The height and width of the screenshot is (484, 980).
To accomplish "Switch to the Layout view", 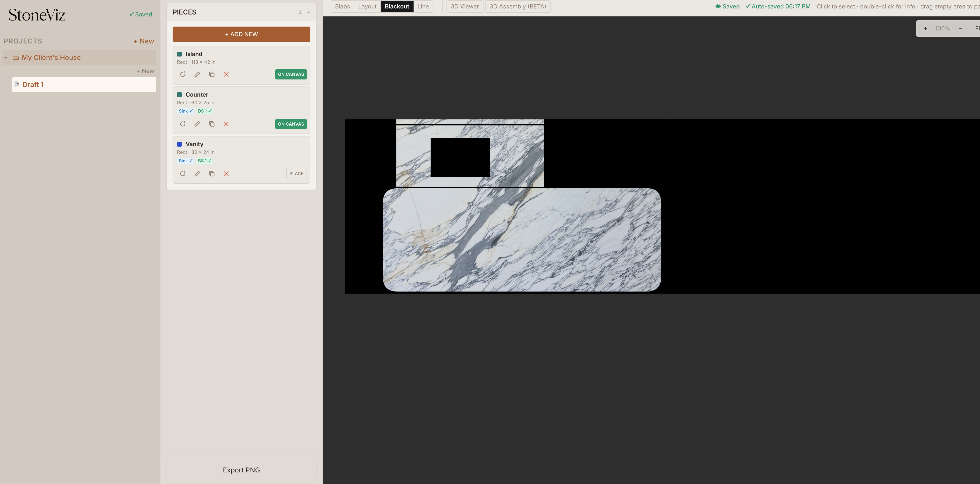I will click(x=367, y=7).
